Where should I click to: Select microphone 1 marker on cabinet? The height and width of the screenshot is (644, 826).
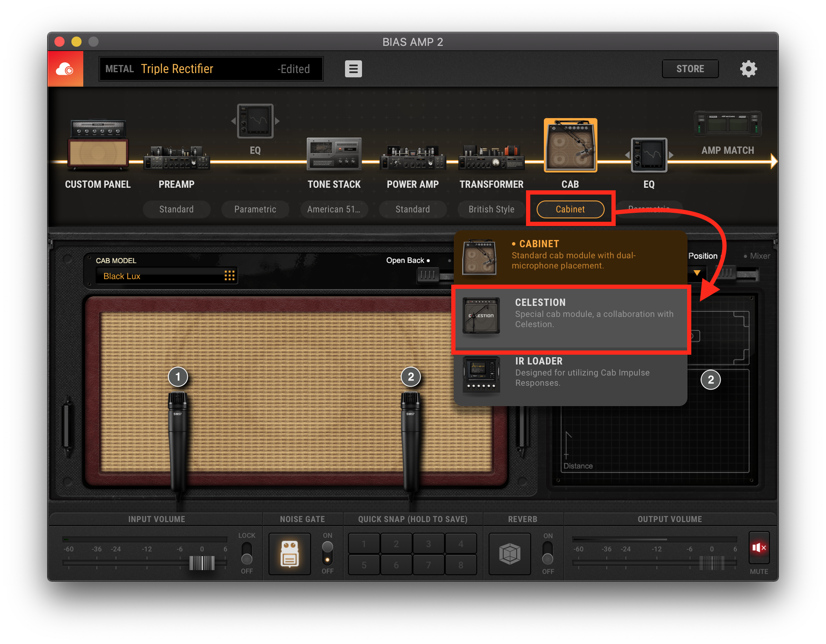(178, 377)
